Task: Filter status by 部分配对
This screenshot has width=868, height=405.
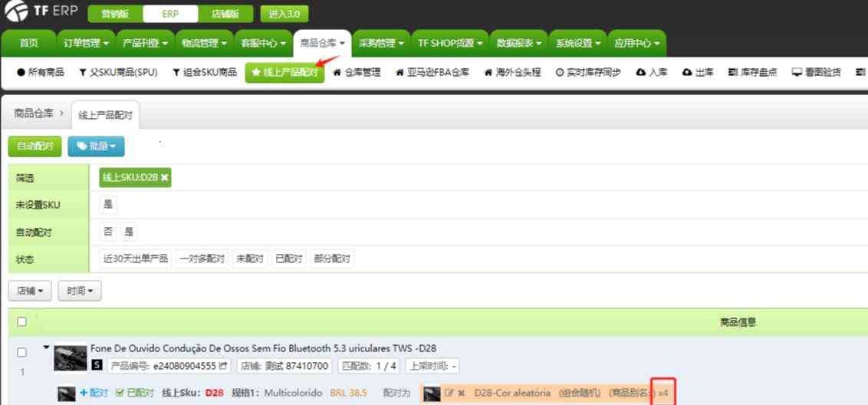Action: [332, 258]
